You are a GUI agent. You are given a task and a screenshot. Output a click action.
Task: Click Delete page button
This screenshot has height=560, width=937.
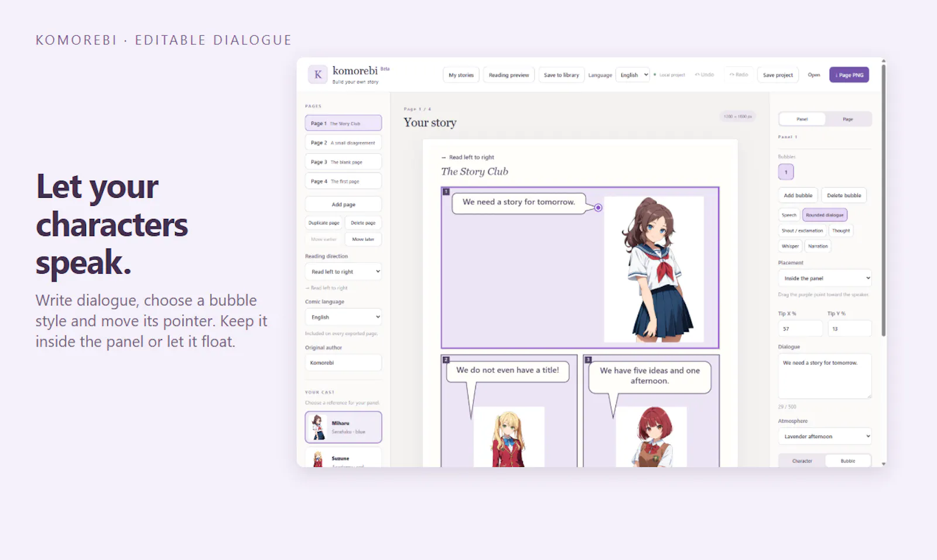coord(363,222)
